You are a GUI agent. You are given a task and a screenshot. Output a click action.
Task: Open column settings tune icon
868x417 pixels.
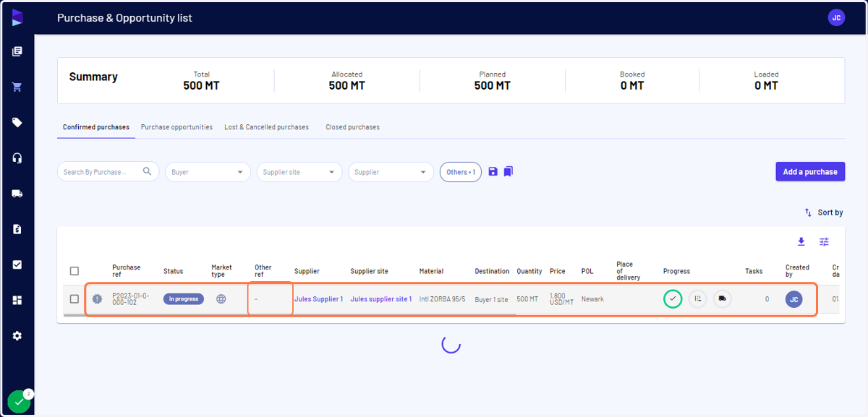824,241
